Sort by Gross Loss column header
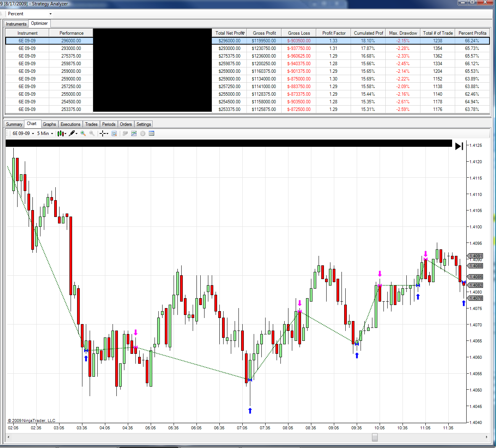This screenshot has width=496, height=448. [x=299, y=33]
